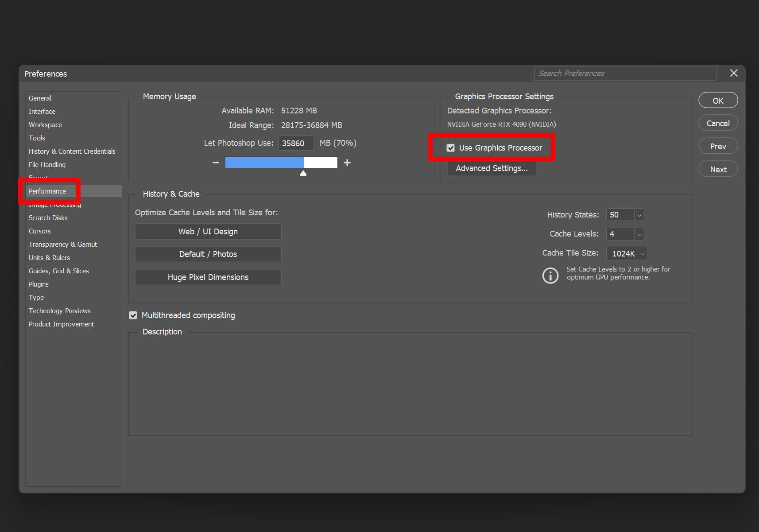This screenshot has height=532, width=759.
Task: Open the Cursors preferences category
Action: point(40,231)
